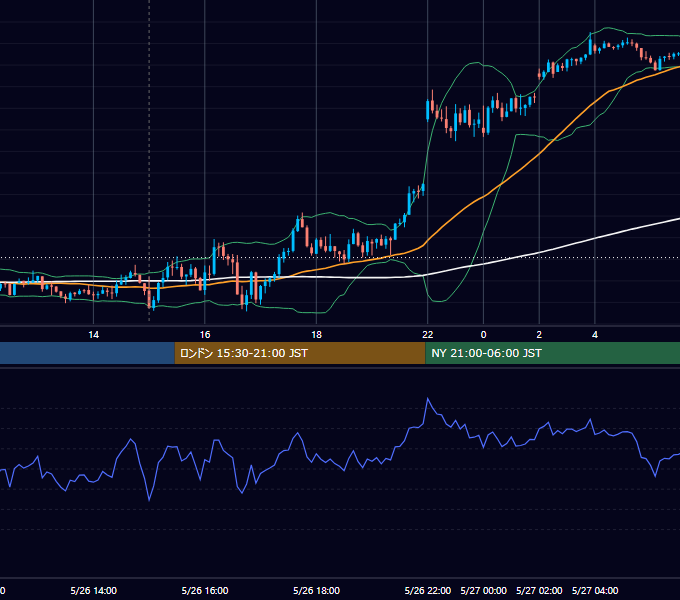The width and height of the screenshot is (680, 600).
Task: Select the ロンドン 15:30-21:00 JST session bar
Action: point(300,353)
